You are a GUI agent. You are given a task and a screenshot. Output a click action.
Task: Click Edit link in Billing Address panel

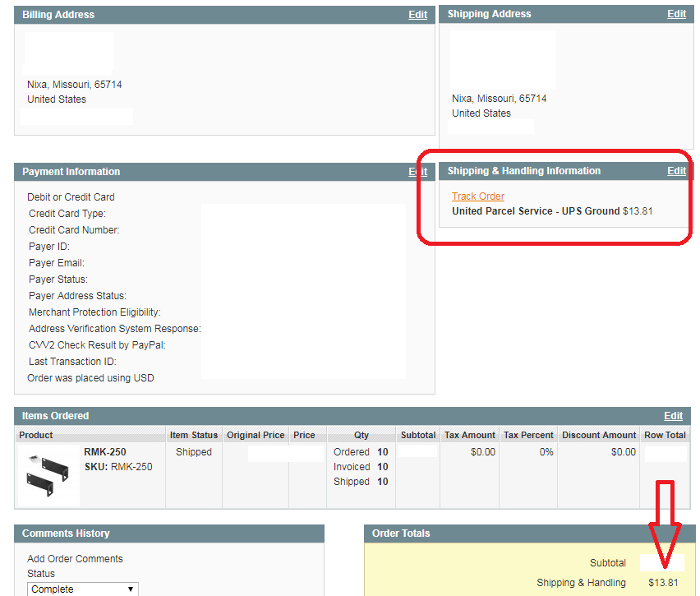417,15
